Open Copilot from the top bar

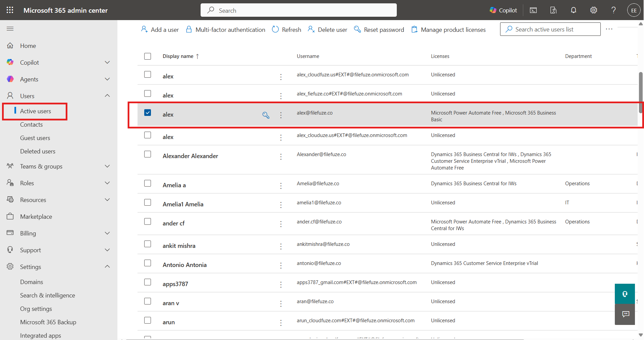pos(503,10)
